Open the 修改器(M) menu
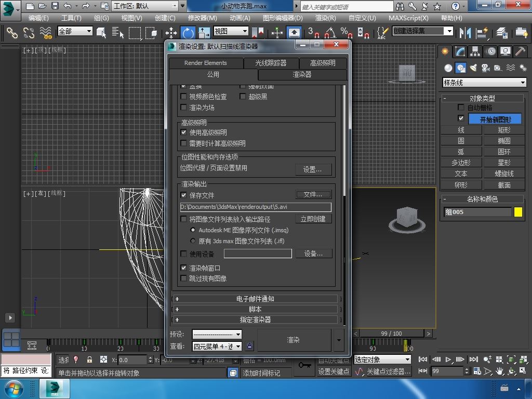The image size is (532, 399). pos(202,18)
